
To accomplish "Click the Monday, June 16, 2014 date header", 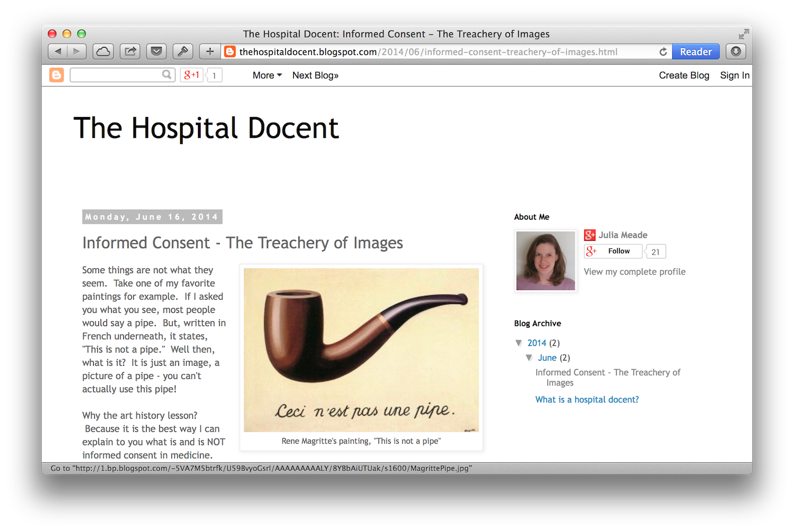I will (152, 217).
